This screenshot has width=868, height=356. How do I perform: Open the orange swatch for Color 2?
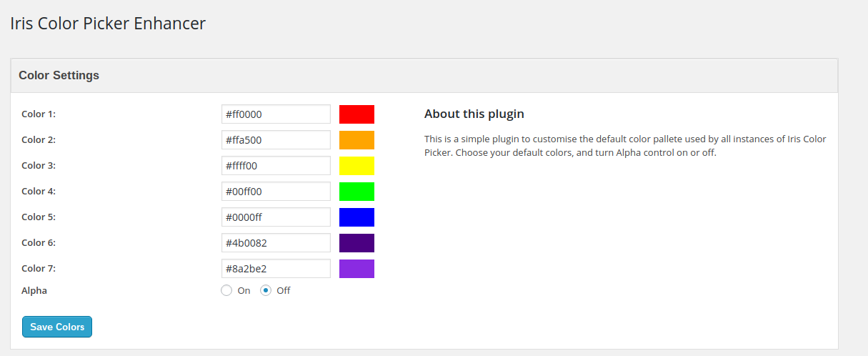tap(356, 140)
